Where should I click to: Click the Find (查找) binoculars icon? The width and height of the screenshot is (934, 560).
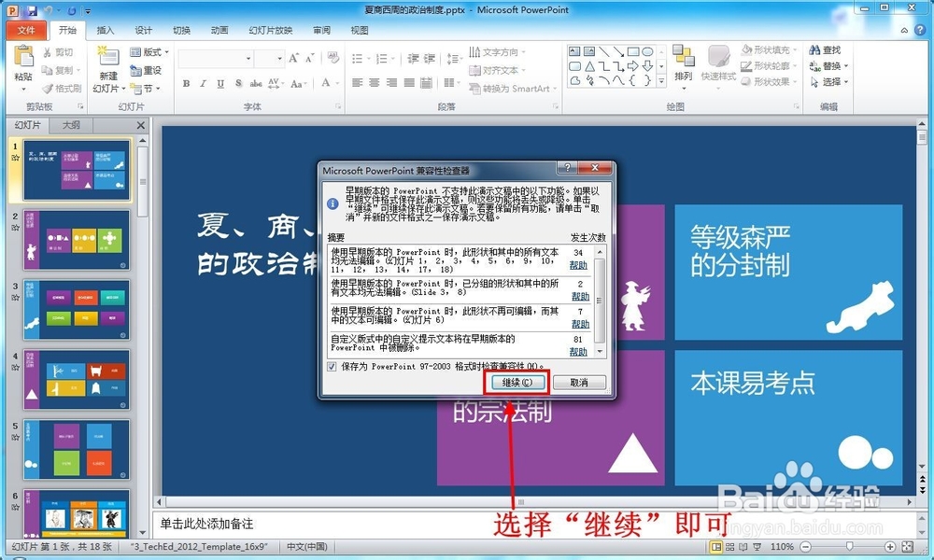(x=814, y=50)
